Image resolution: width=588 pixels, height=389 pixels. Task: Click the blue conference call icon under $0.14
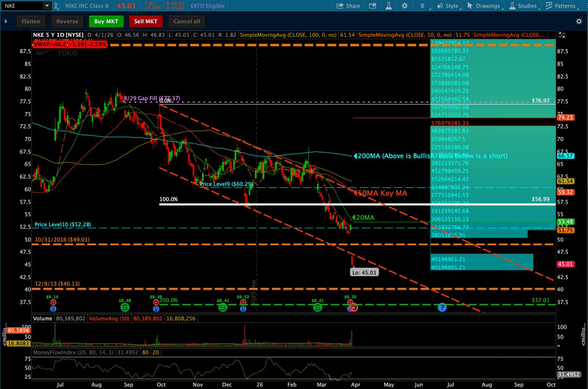point(52,309)
